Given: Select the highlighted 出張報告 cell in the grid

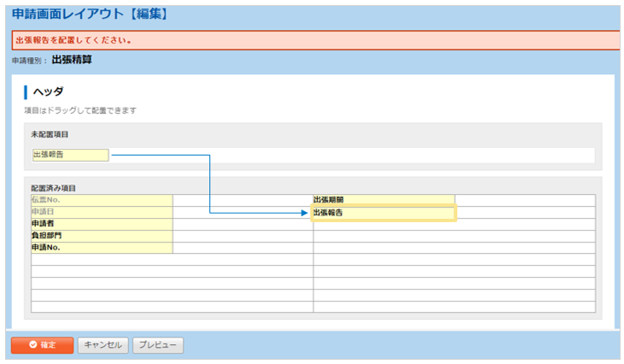Looking at the screenshot, I should coord(383,213).
